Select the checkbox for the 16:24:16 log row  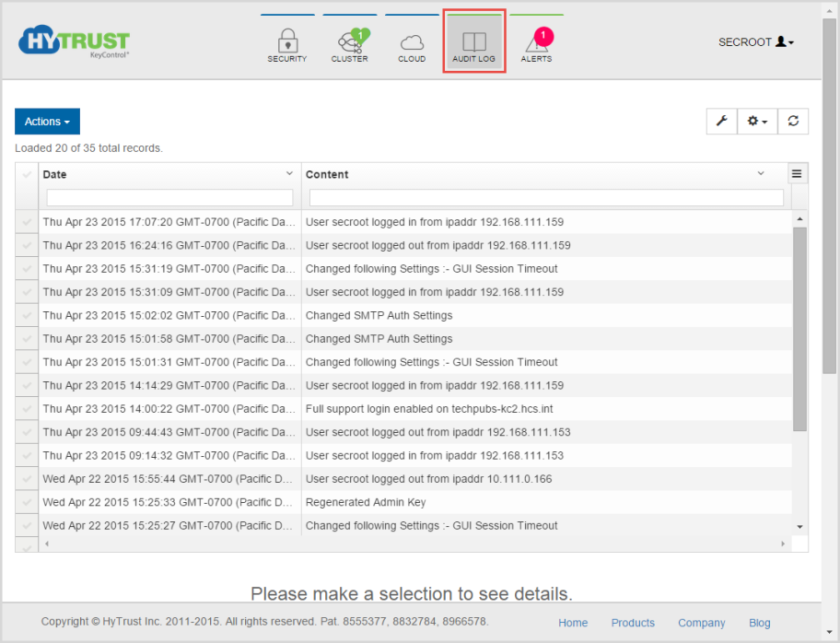click(x=27, y=245)
